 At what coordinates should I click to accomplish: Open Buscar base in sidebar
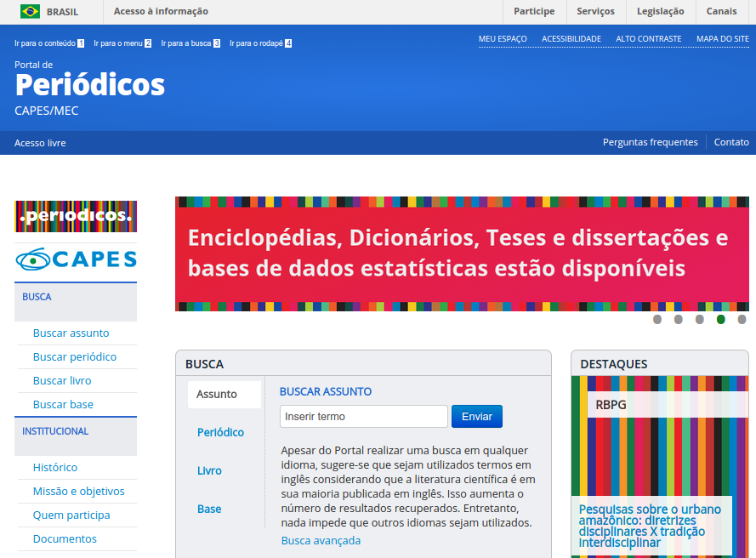63,405
